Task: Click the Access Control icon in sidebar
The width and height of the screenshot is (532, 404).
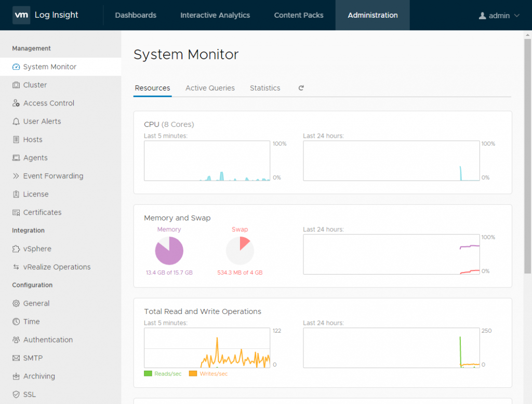Action: pos(16,103)
